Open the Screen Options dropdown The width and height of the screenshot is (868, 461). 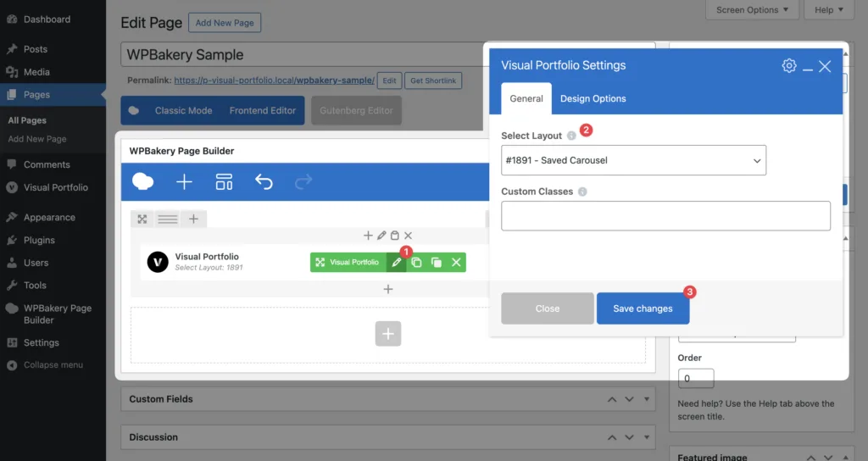[752, 10]
